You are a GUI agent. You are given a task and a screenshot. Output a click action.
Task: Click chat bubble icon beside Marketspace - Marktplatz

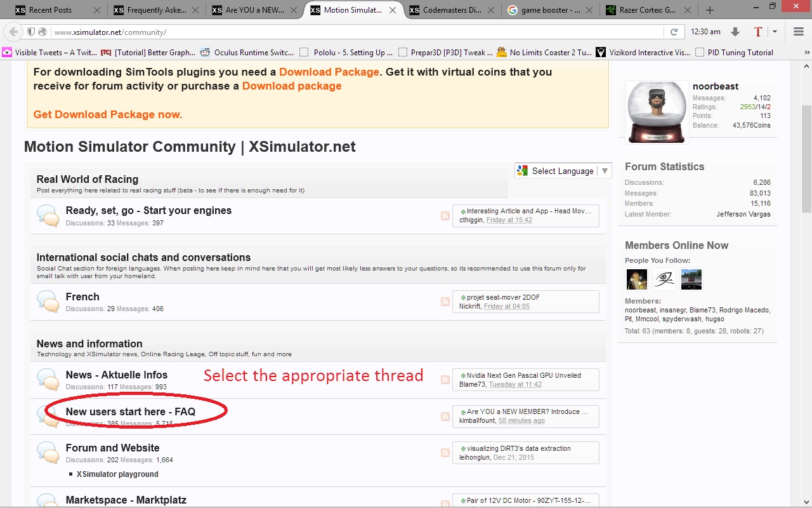coord(48,501)
